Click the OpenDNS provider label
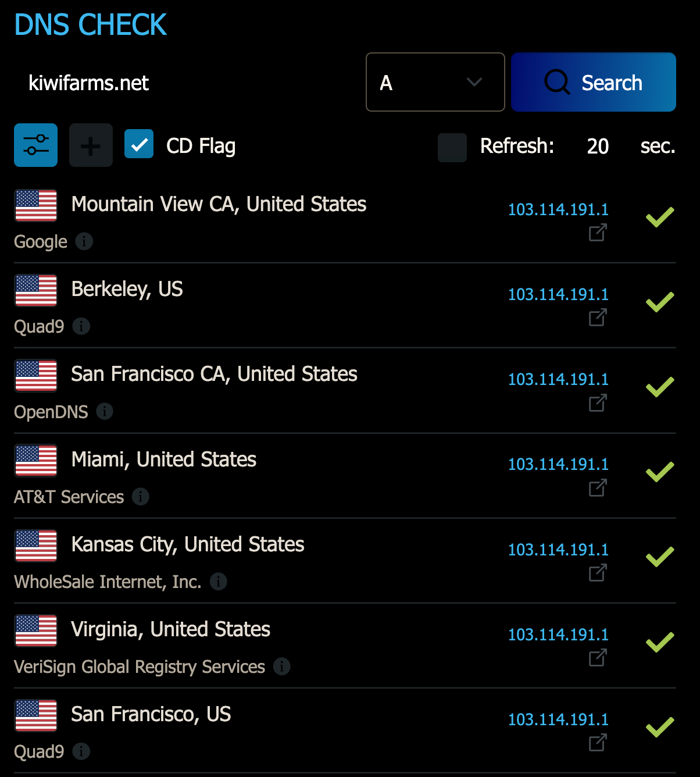This screenshot has width=700, height=777. (x=51, y=412)
